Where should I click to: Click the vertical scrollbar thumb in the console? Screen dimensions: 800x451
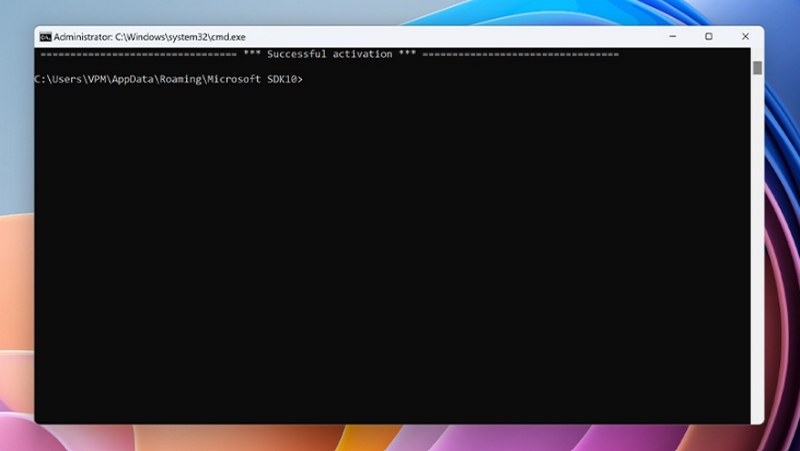pyautogui.click(x=757, y=67)
